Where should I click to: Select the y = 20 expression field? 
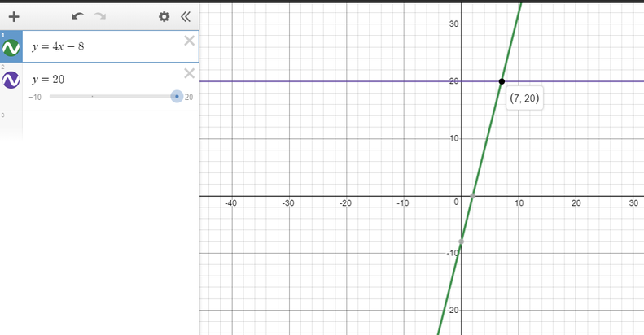pyautogui.click(x=106, y=79)
